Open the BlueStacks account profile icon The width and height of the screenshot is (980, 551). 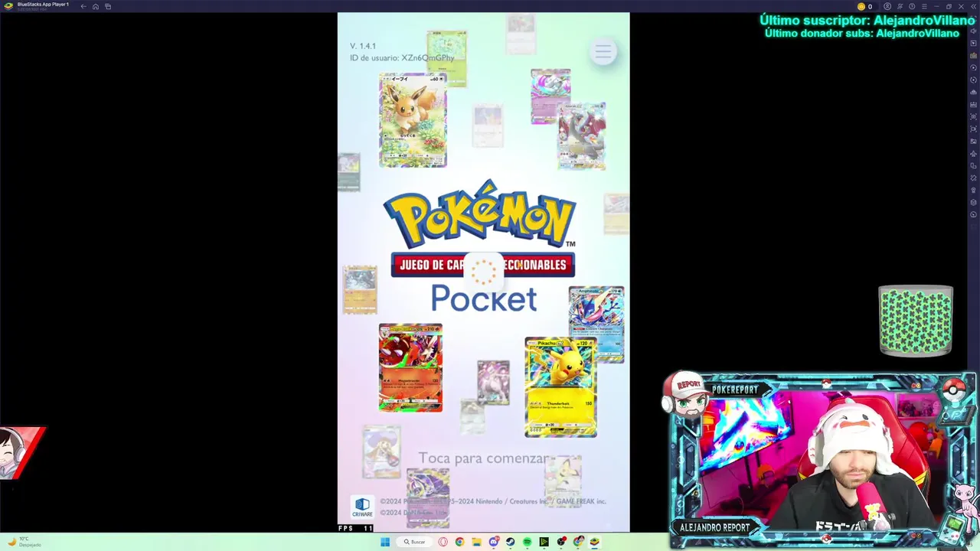(x=887, y=6)
